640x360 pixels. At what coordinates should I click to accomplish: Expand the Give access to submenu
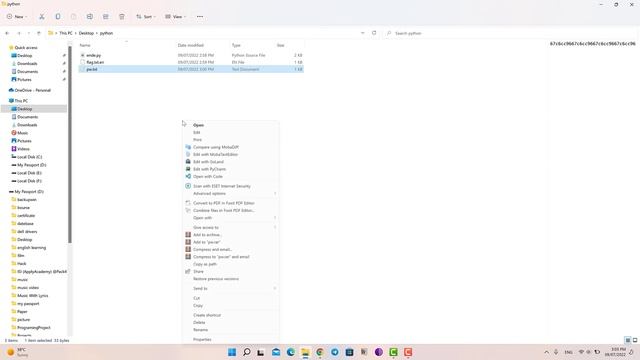point(231,227)
